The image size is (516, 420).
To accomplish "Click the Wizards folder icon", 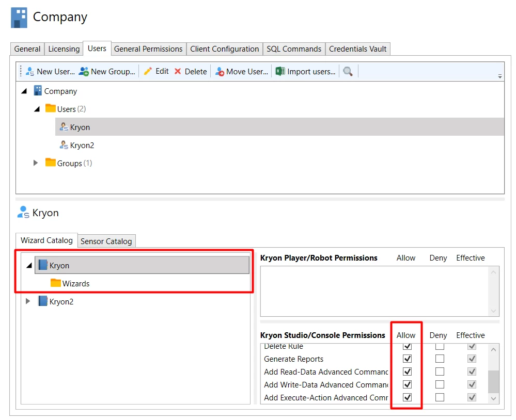I will coord(56,283).
